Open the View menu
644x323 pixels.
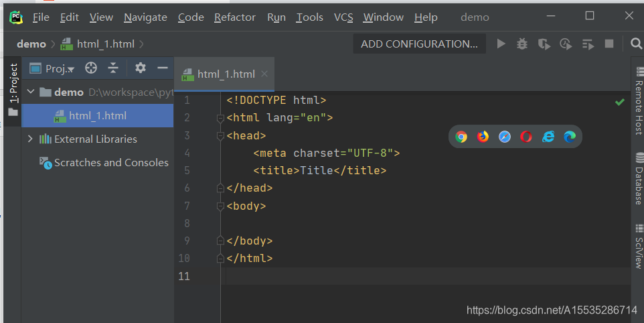coord(101,17)
